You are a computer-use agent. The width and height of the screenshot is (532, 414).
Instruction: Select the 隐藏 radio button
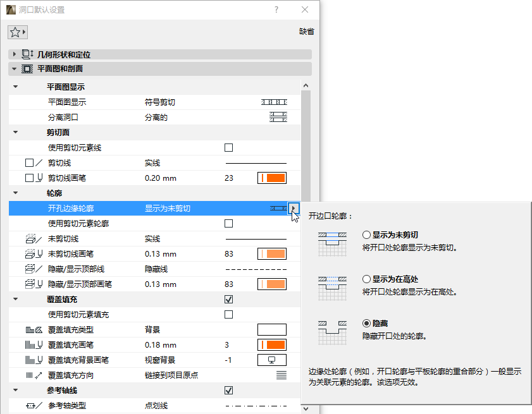[366, 323]
